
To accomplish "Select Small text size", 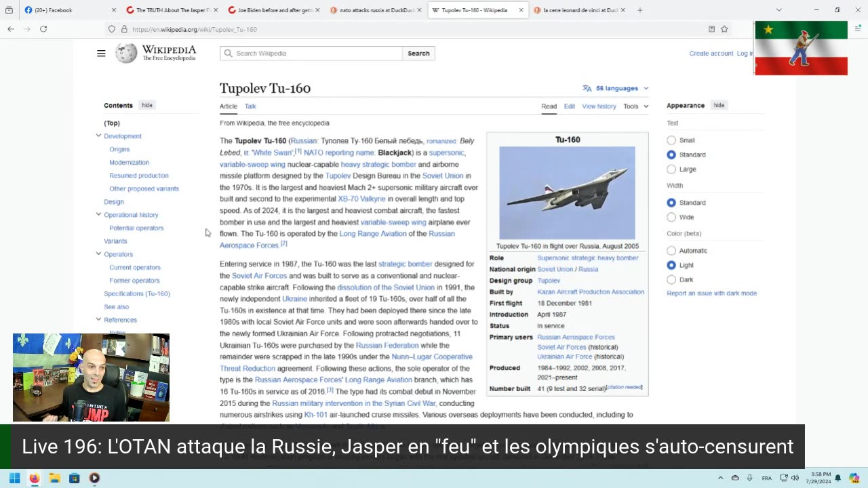I will (x=671, y=140).
